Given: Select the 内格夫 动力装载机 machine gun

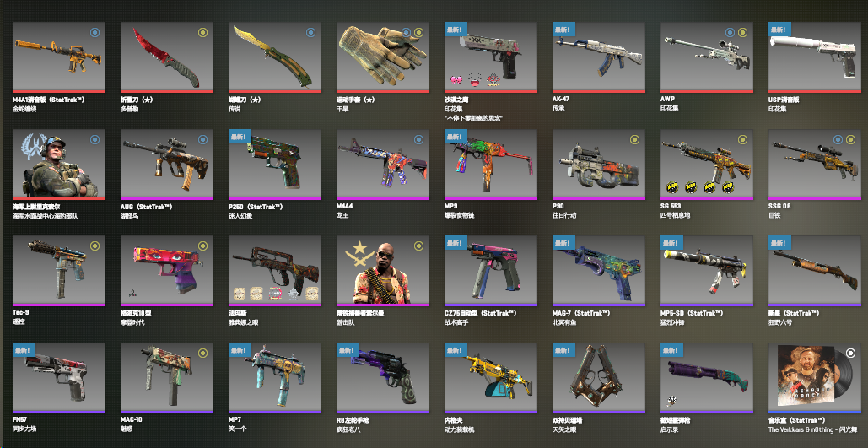Looking at the screenshot, I should click(x=491, y=378).
